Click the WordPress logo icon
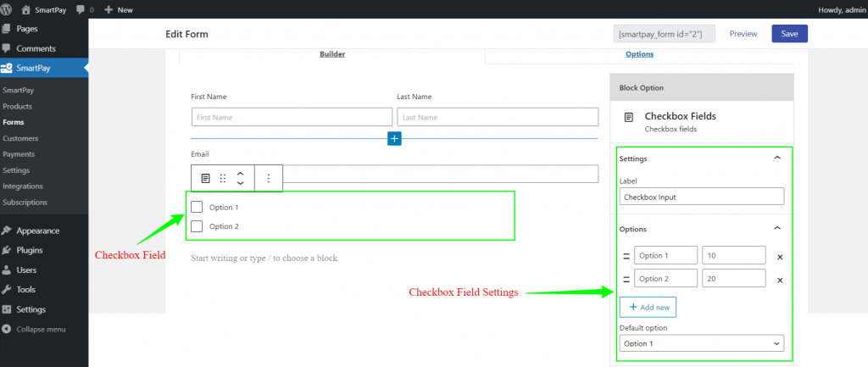 coord(7,9)
